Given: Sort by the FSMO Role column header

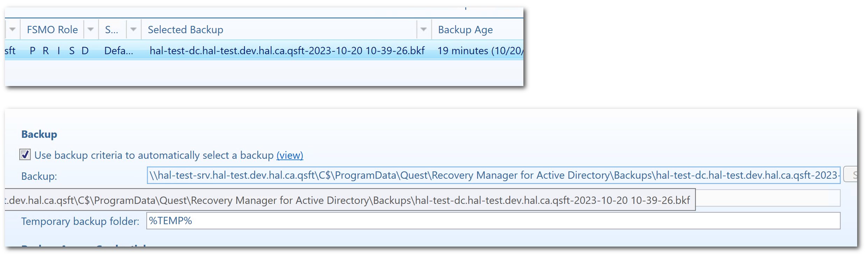Looking at the screenshot, I should click(x=52, y=29).
